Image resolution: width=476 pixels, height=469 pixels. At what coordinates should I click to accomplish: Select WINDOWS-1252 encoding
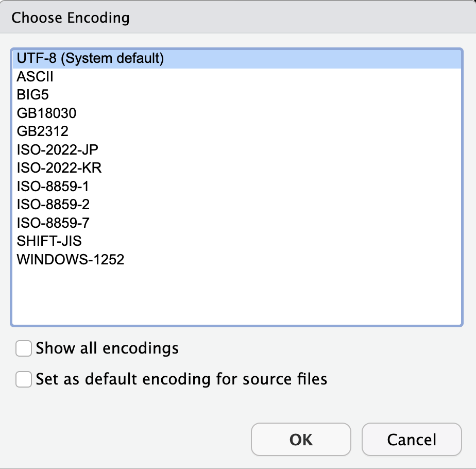pos(237,259)
